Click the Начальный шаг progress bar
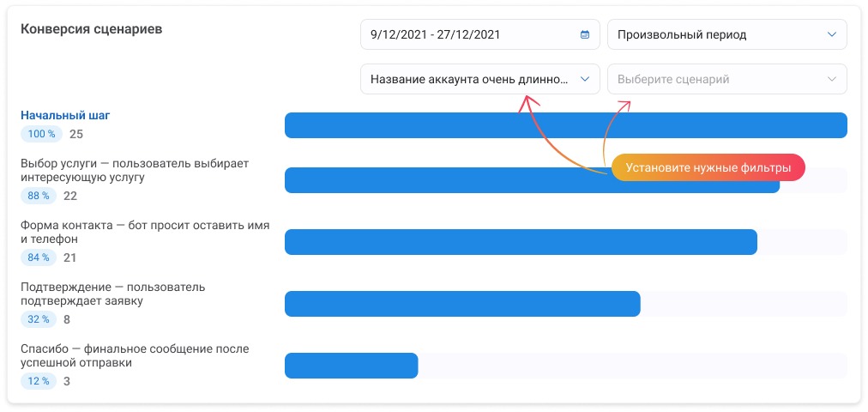The image size is (868, 412). 565,125
